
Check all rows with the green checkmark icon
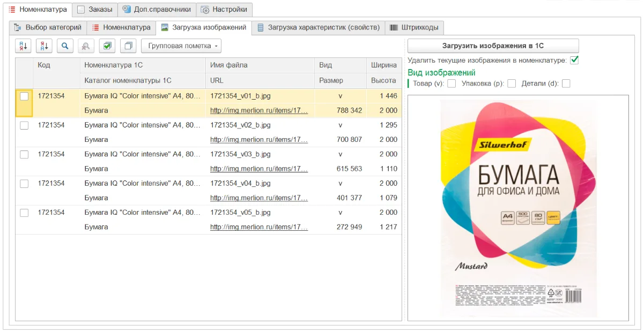tap(107, 46)
